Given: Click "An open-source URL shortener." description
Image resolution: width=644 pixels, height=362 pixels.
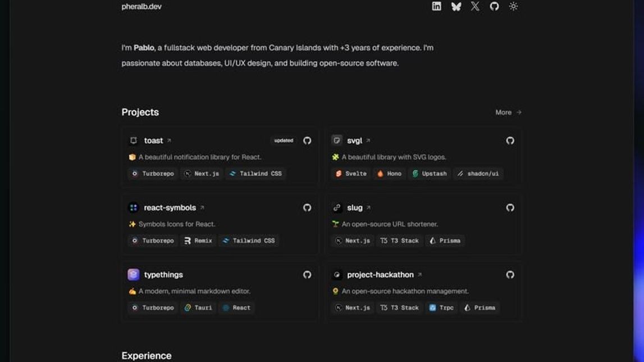Looking at the screenshot, I should [x=390, y=224].
